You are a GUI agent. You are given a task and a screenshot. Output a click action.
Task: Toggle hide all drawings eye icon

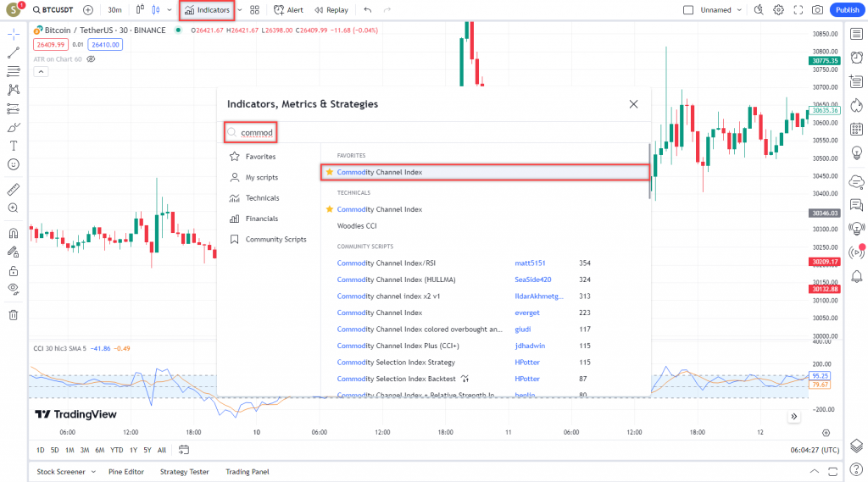pos(14,288)
